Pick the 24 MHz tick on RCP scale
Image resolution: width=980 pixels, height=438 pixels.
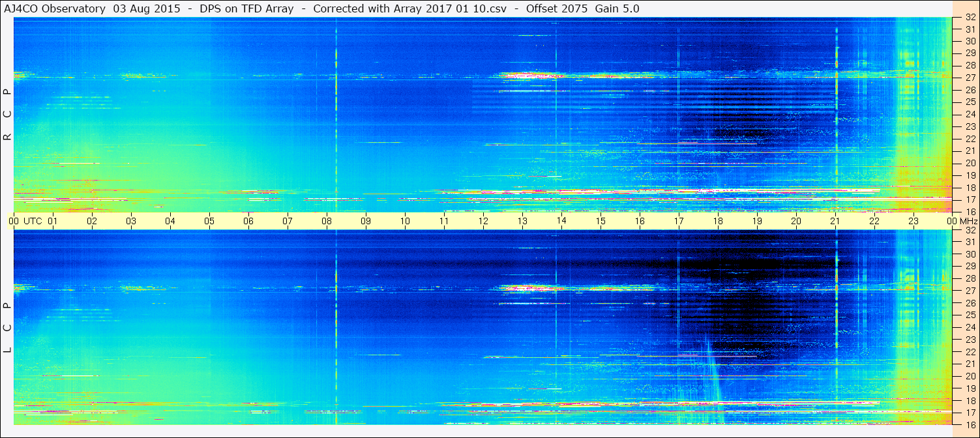(x=970, y=114)
